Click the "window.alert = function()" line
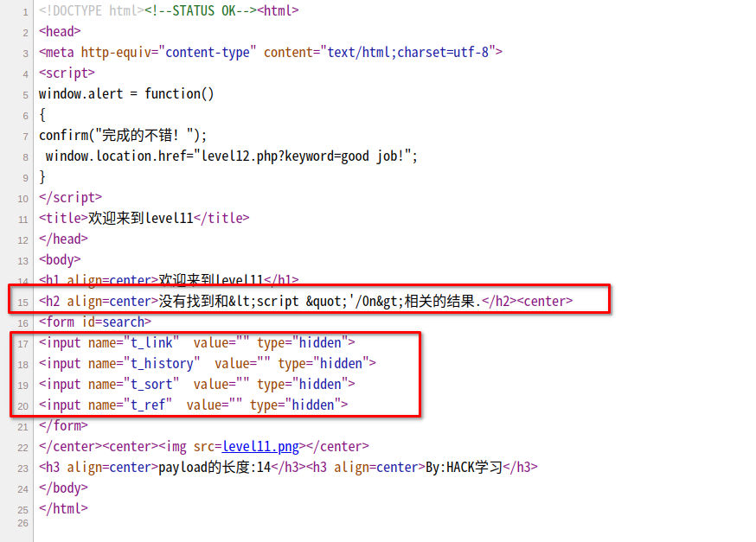The height and width of the screenshot is (542, 756). coord(126,93)
